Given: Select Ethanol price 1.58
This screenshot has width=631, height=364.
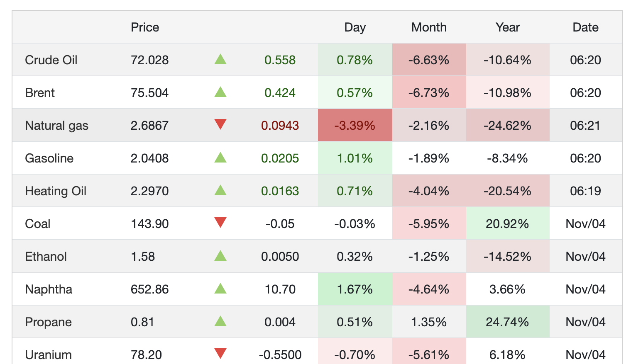Looking at the screenshot, I should [x=143, y=257].
